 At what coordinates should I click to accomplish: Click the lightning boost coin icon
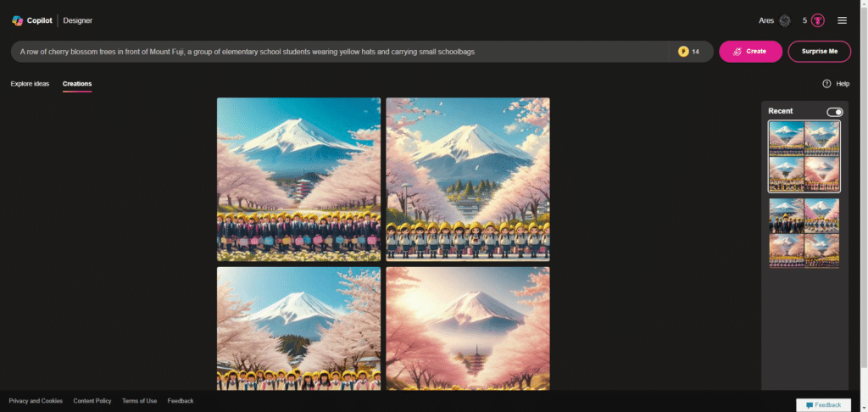(683, 52)
